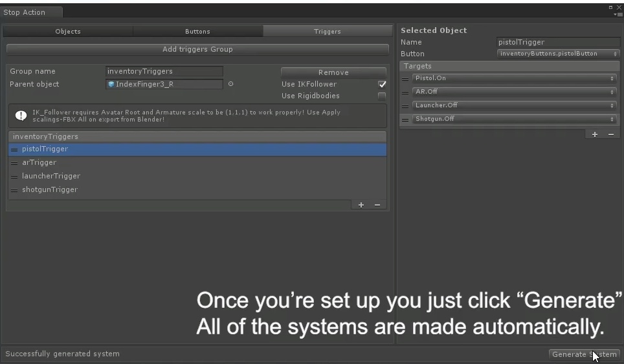Close the Stop Action window
The height and width of the screenshot is (364, 624).
pos(619,7)
